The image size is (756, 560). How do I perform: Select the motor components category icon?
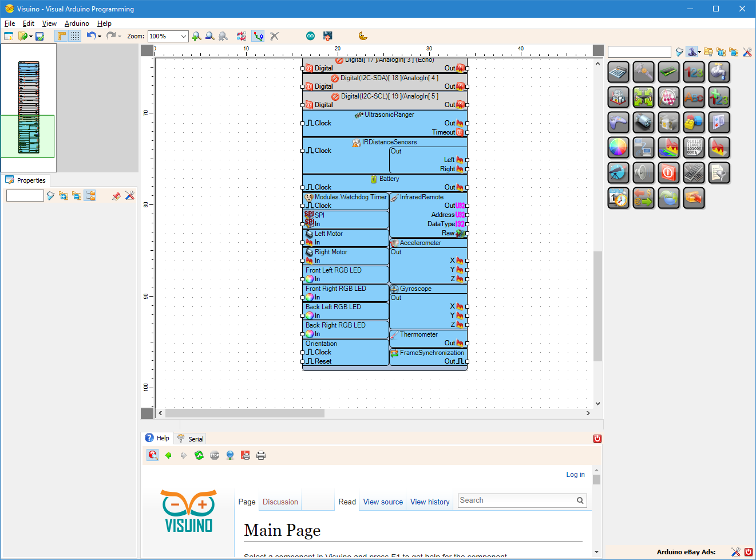click(x=643, y=122)
